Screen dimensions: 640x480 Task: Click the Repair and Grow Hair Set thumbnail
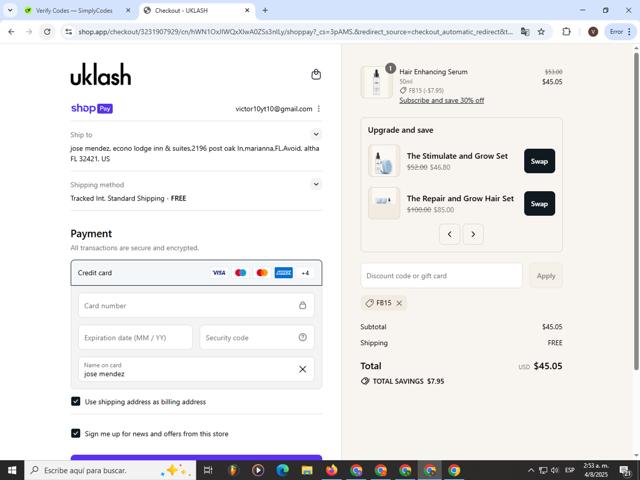point(384,203)
